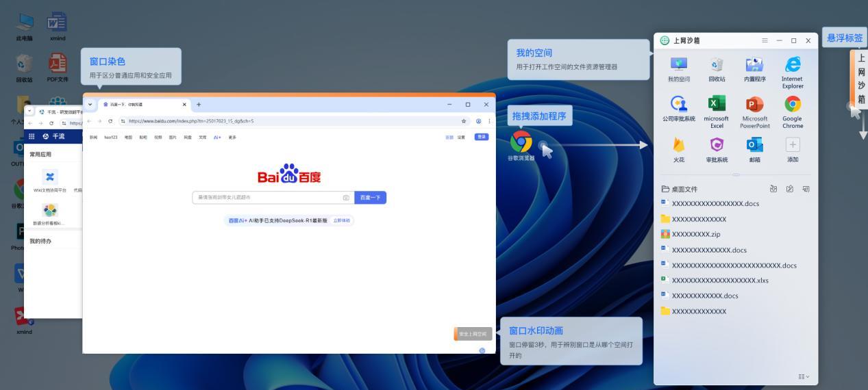
Task: Launch Internet Explorer from the sandbox
Action: [x=793, y=72]
